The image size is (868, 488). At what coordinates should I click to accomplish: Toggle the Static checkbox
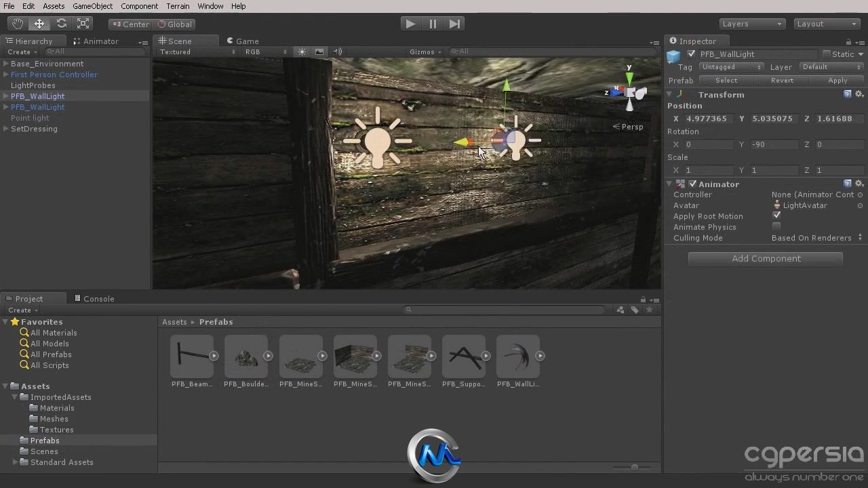click(x=827, y=54)
